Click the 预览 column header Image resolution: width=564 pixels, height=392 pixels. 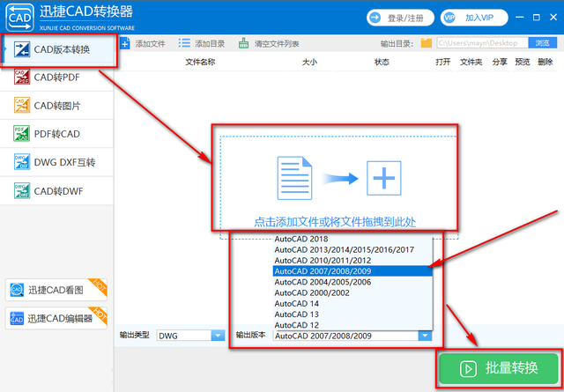pyautogui.click(x=523, y=62)
